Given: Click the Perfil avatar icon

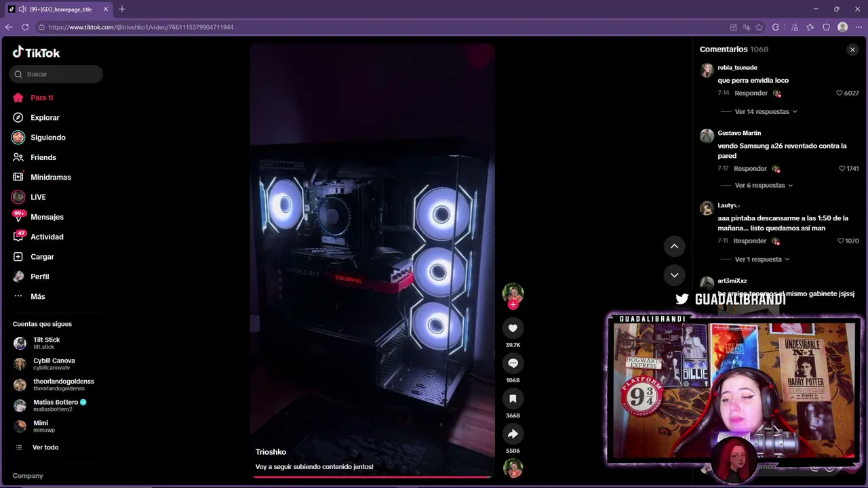Looking at the screenshot, I should 18,277.
